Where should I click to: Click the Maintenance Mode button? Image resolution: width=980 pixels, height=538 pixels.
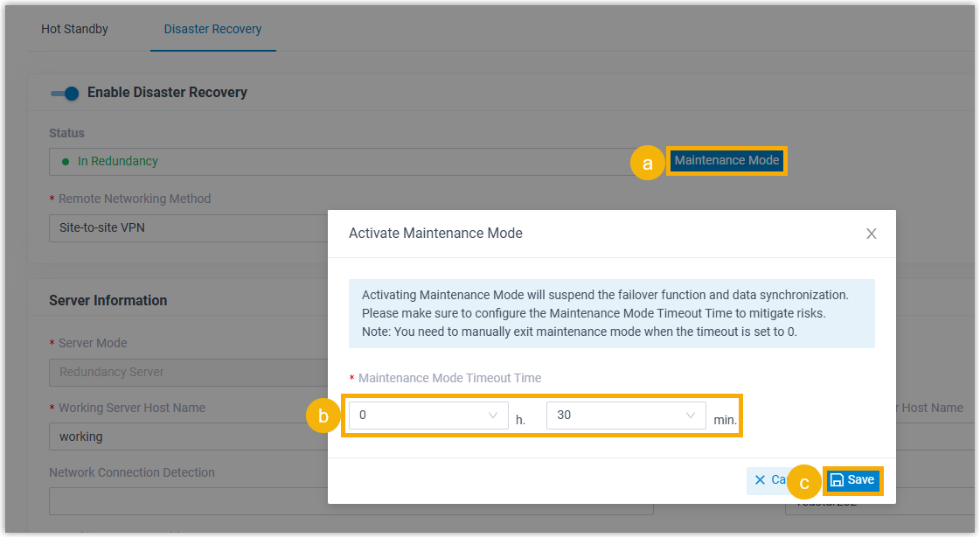coord(726,161)
